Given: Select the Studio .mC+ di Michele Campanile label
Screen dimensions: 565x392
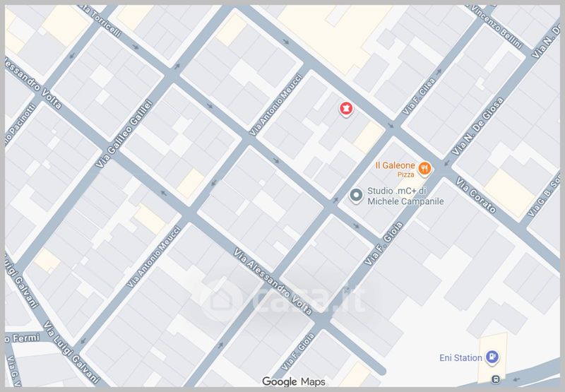Looking at the screenshot, I should point(405,196).
